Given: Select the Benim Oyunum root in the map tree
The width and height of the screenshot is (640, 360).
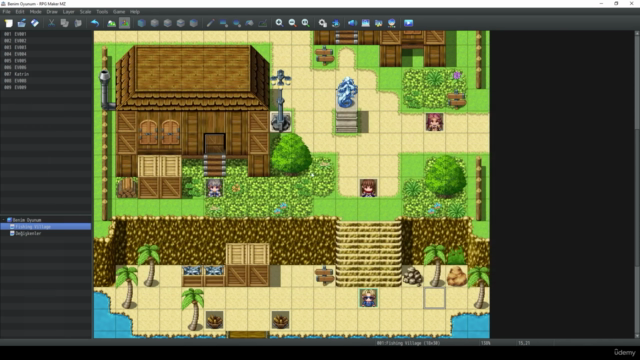Looking at the screenshot, I should pyautogui.click(x=27, y=220).
